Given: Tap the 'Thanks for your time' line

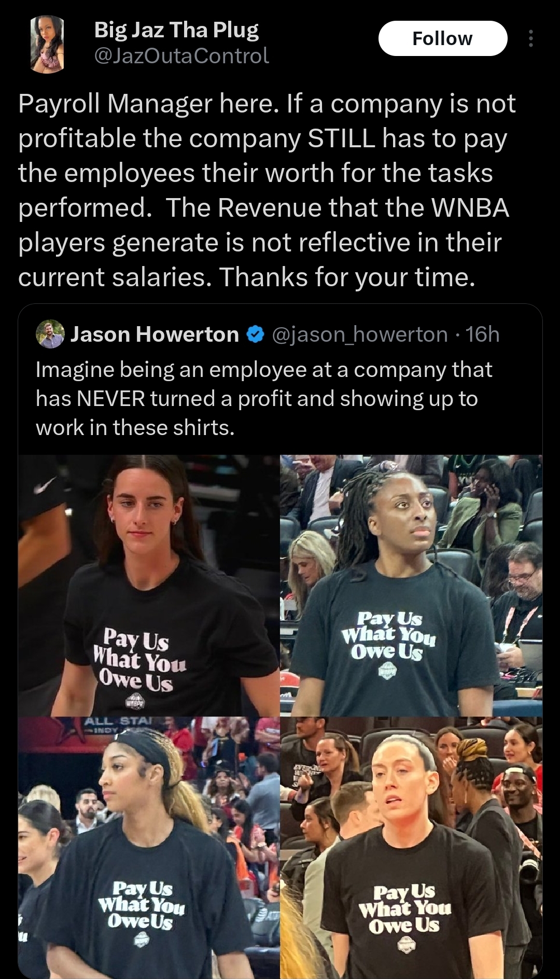Looking at the screenshot, I should (347, 277).
